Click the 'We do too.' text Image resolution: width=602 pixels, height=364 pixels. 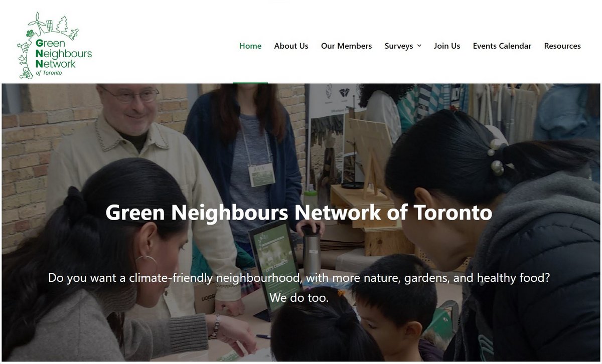pos(299,297)
